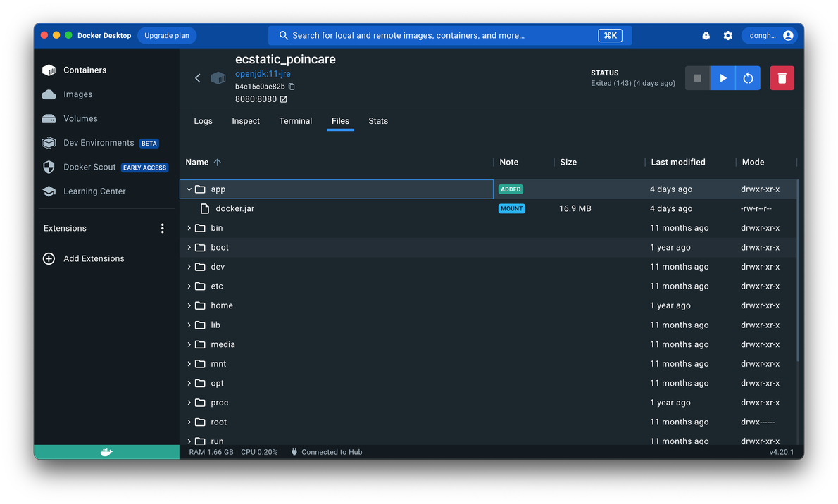Expand the home folder

tap(189, 305)
